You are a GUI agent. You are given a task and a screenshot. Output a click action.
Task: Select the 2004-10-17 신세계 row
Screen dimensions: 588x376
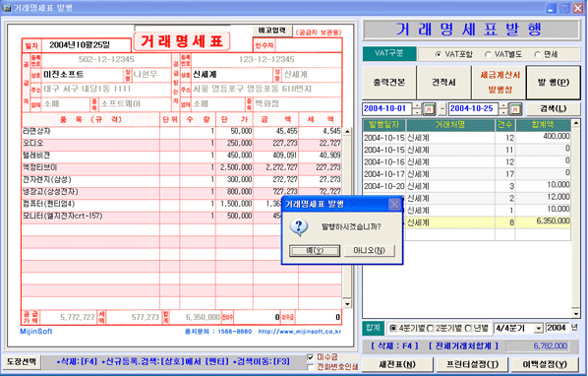[x=466, y=174]
